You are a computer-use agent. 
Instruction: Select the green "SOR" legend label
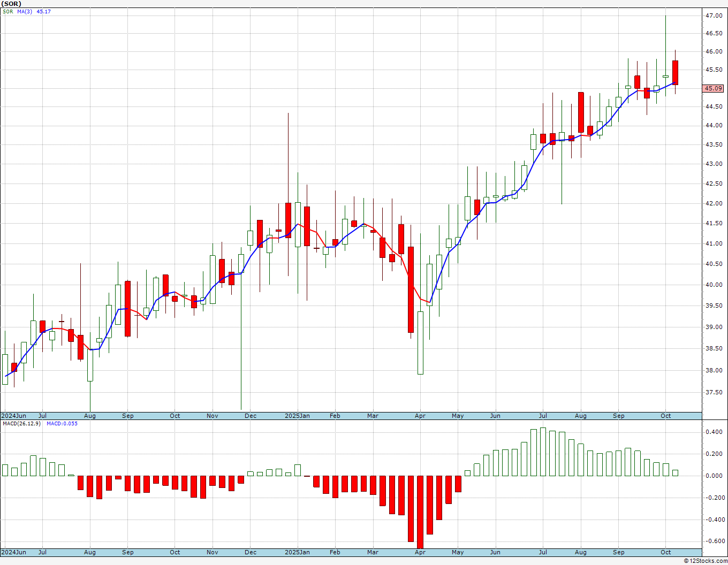(7, 11)
